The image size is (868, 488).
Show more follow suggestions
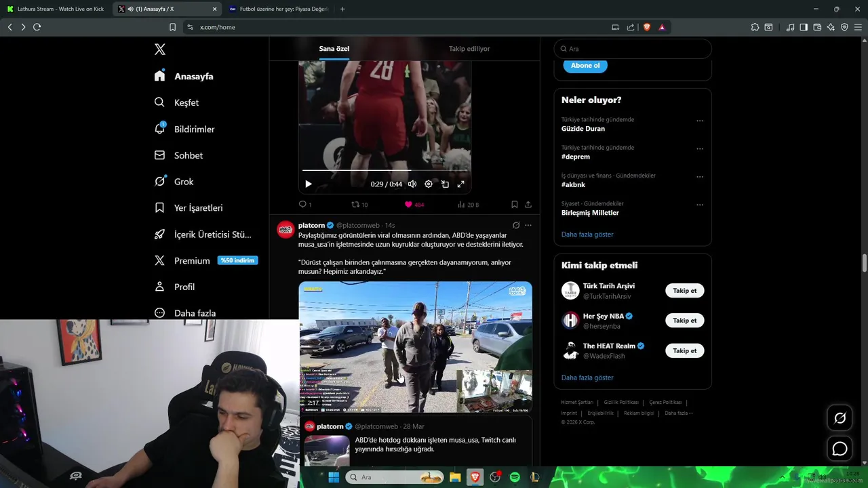pyautogui.click(x=587, y=378)
